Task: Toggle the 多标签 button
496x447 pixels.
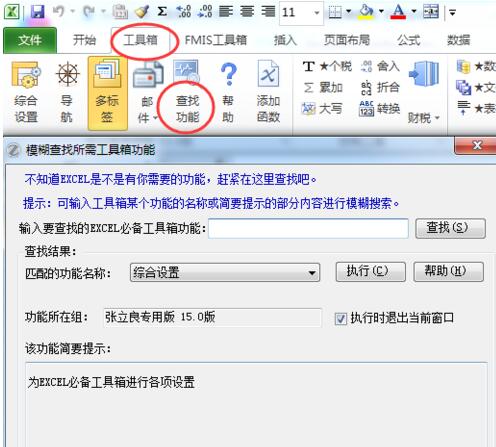Action: pos(107,93)
